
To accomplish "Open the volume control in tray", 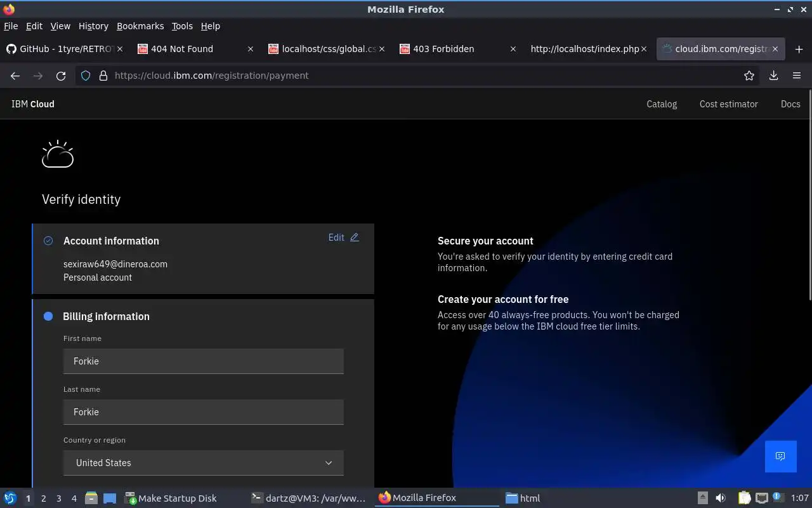I will point(721,498).
